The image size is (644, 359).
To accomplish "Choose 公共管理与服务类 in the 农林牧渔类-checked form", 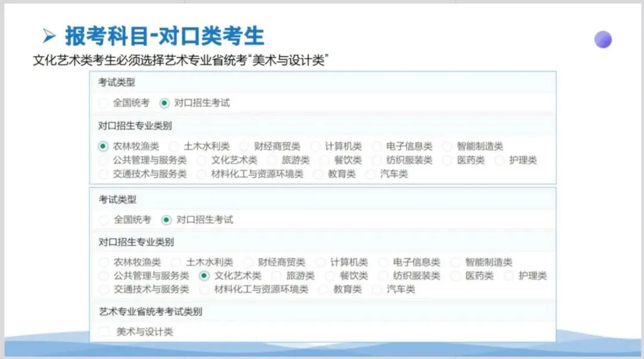I will point(103,160).
